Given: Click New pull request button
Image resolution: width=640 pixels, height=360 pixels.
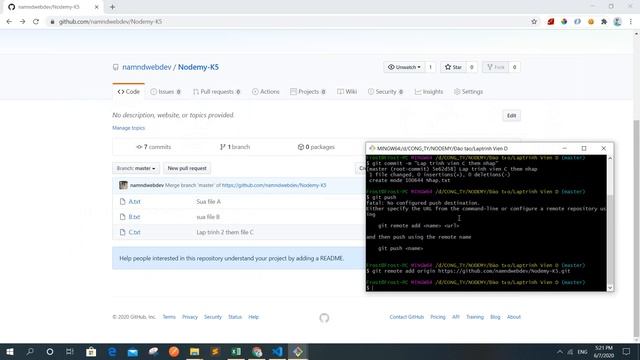Looking at the screenshot, I should click(187, 168).
